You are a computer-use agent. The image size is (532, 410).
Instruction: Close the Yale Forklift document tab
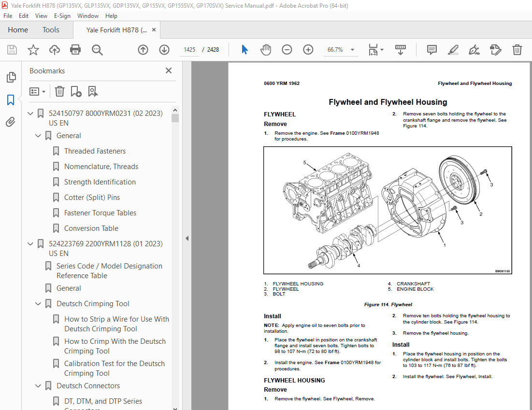(x=154, y=30)
